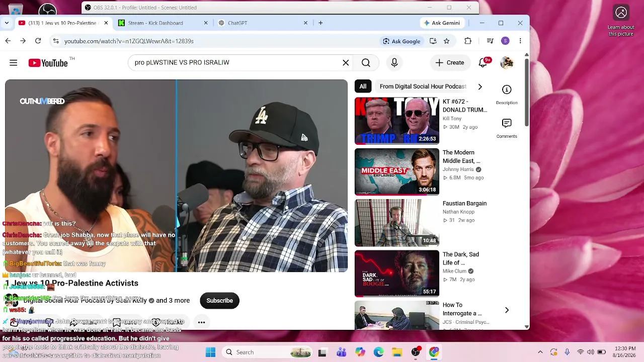Open the YouTube guide hamburger menu
Viewport: 644px width, 362px height.
[x=14, y=63]
